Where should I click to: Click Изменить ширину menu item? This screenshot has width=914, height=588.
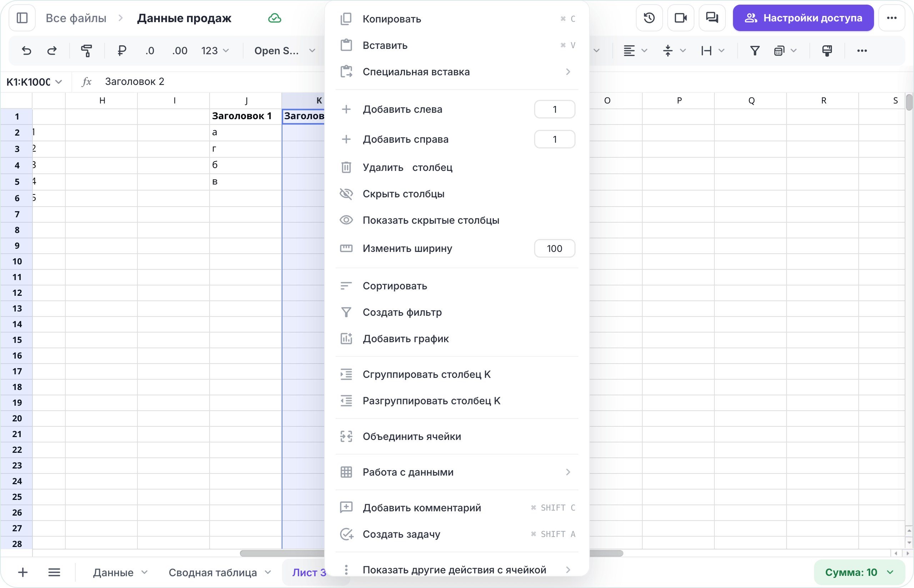(407, 249)
